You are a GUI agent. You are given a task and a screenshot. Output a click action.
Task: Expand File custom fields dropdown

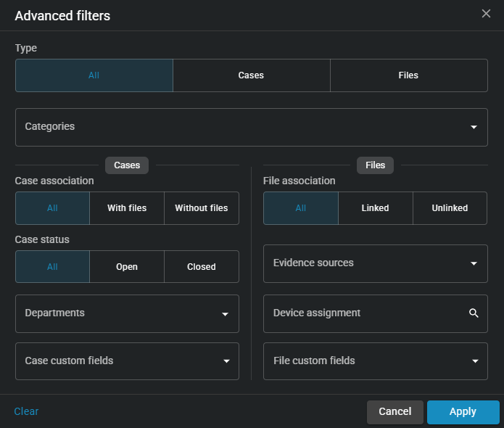tap(375, 361)
